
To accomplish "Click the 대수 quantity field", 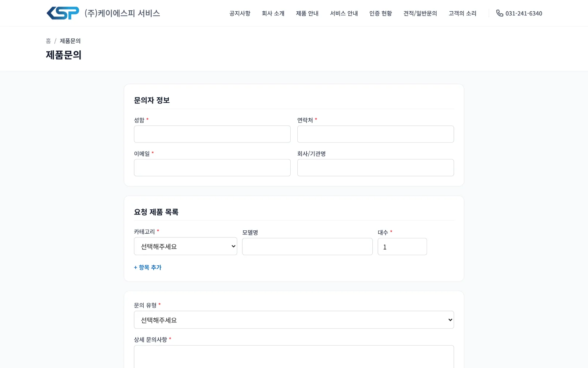I will click(402, 247).
